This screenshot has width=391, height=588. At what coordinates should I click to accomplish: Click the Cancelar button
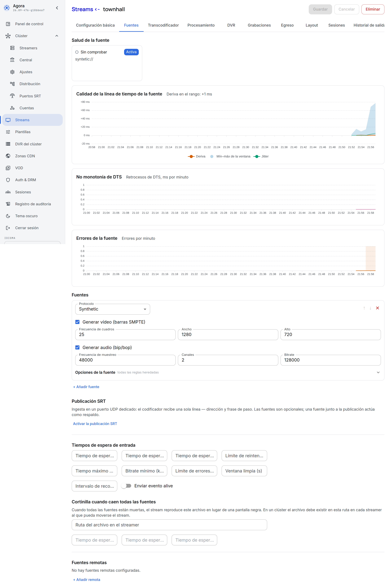click(346, 9)
